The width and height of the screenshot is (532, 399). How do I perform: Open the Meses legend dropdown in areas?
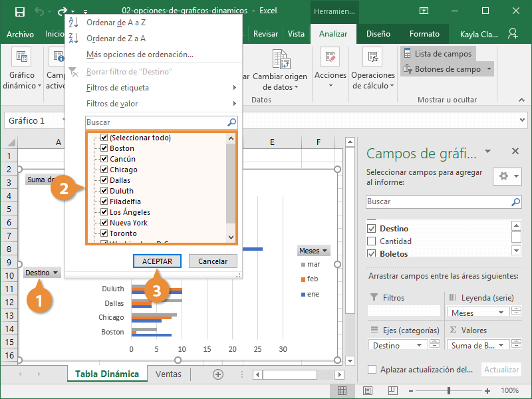(x=501, y=312)
